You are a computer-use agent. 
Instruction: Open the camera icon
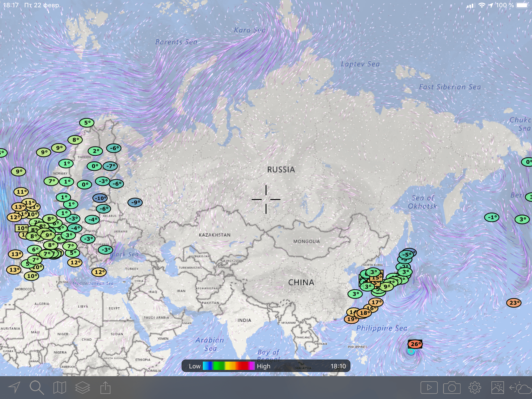[x=452, y=388]
